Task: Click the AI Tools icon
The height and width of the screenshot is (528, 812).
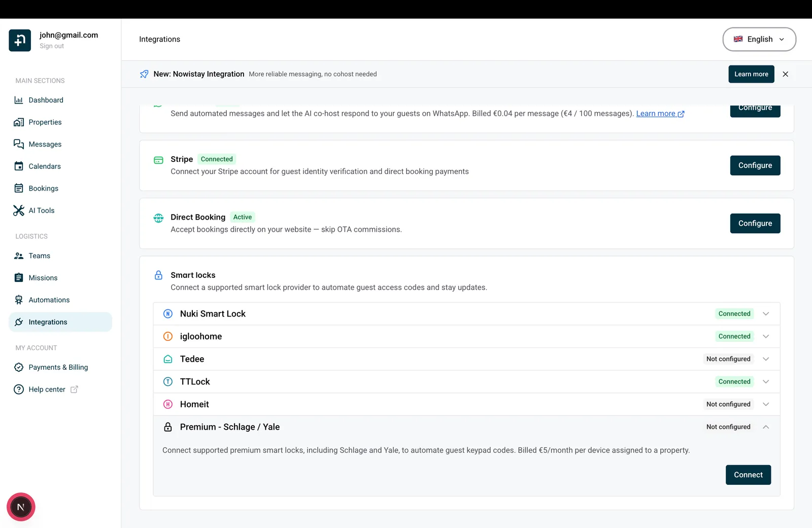Action: [x=19, y=210]
